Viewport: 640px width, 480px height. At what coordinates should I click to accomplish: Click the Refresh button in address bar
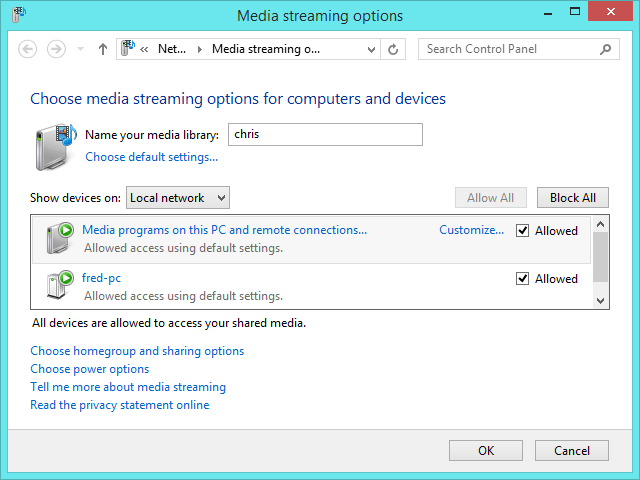393,49
